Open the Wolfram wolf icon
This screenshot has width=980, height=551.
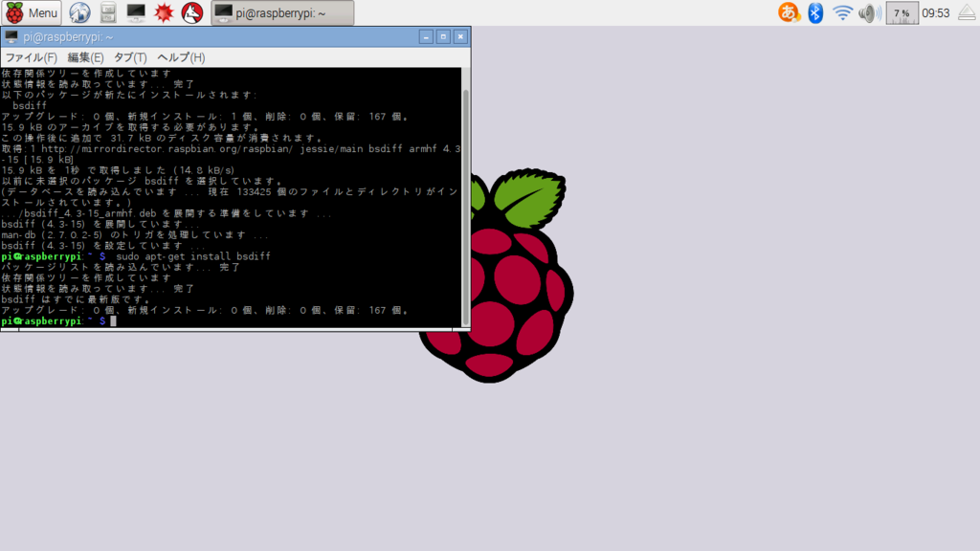(191, 12)
